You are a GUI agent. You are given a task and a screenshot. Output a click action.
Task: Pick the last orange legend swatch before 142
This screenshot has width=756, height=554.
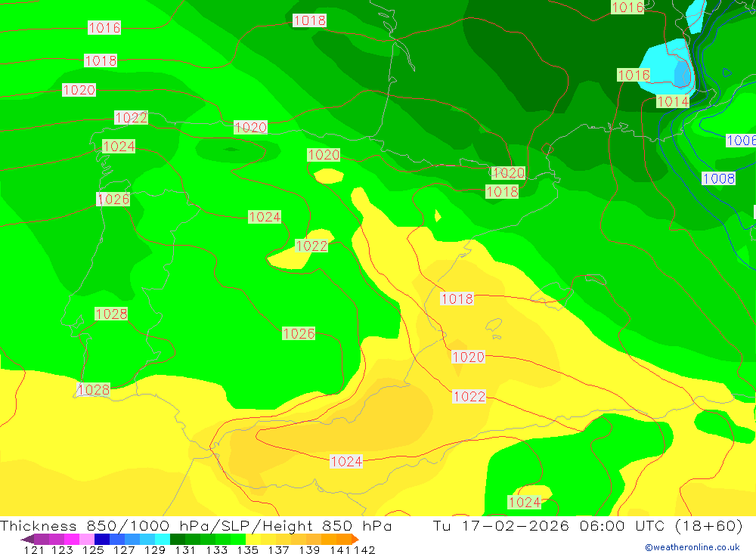point(344,539)
